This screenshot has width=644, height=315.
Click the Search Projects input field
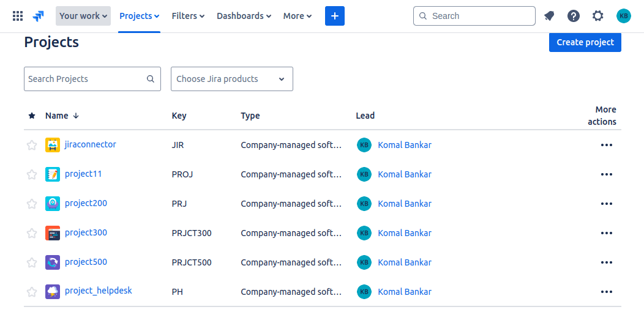[x=92, y=79]
